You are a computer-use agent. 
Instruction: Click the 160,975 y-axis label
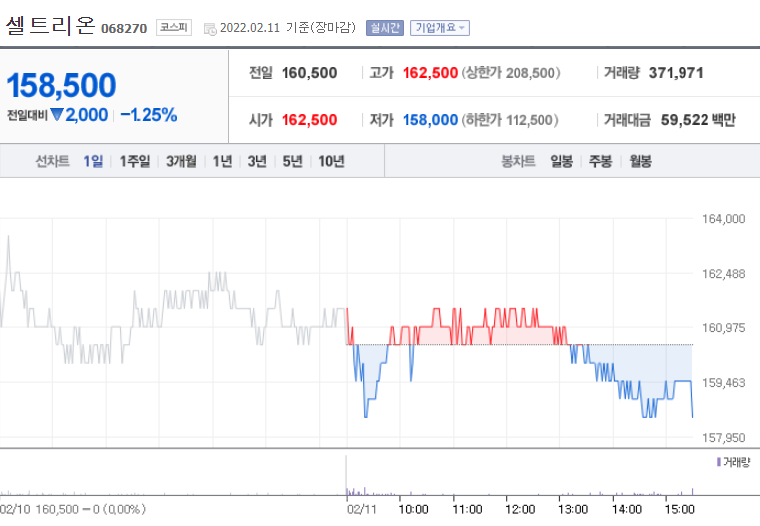pos(723,328)
